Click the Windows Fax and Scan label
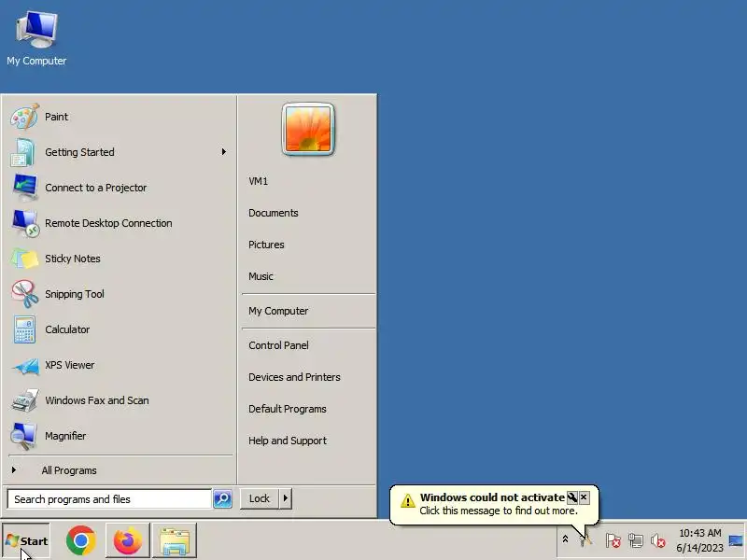This screenshot has width=747, height=560. pyautogui.click(x=97, y=400)
